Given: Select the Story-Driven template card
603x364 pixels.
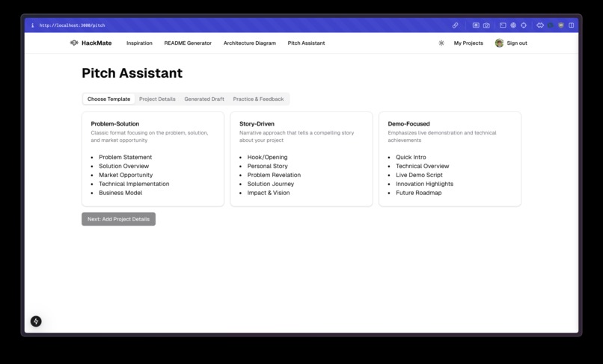Looking at the screenshot, I should pos(301,159).
